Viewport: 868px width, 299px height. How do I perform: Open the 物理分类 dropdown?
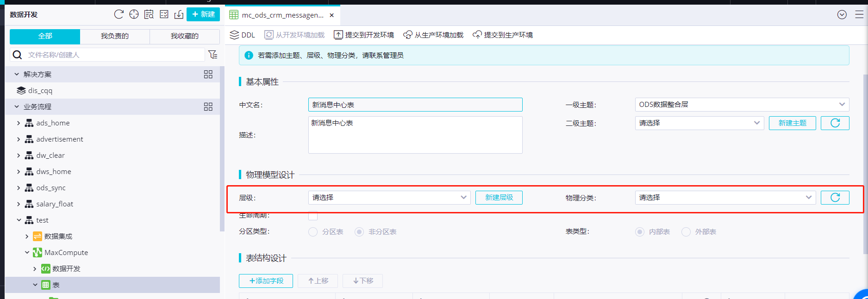tap(725, 198)
